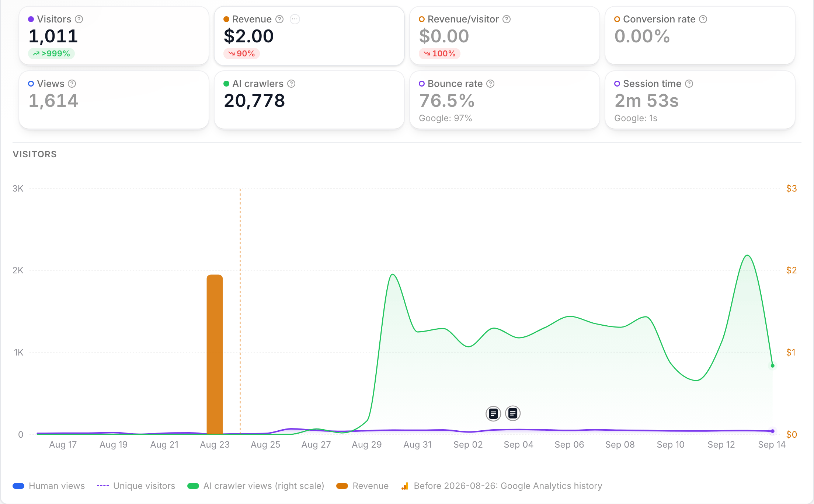
Task: Click the help icon next to Conversion rate
Action: (703, 19)
